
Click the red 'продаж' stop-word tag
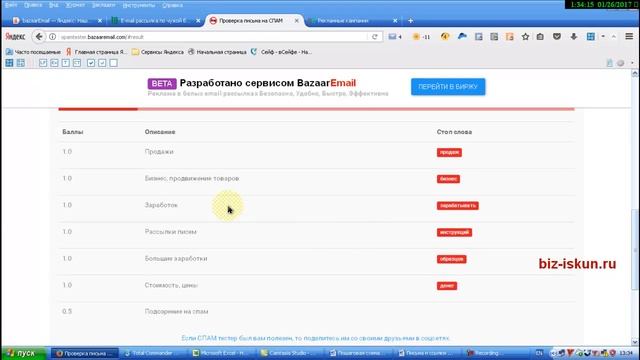click(449, 152)
